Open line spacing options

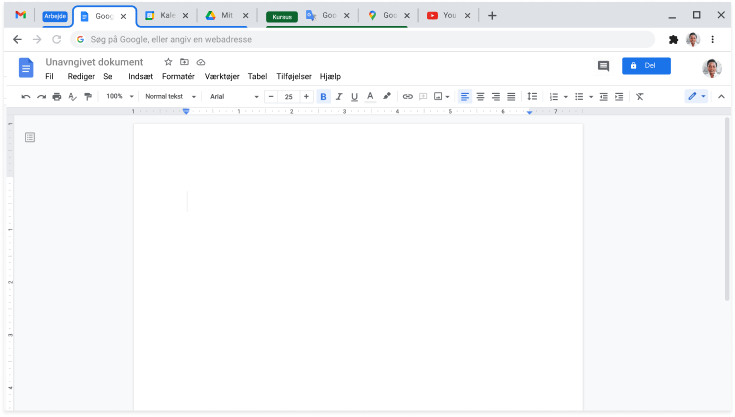point(532,96)
